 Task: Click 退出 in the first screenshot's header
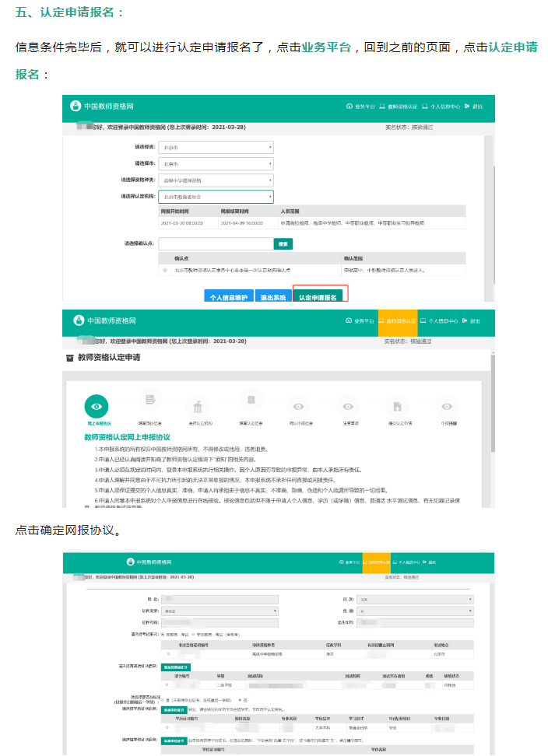pos(474,107)
